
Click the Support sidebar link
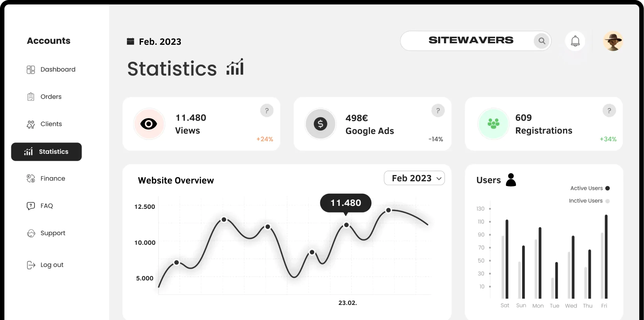pyautogui.click(x=46, y=233)
